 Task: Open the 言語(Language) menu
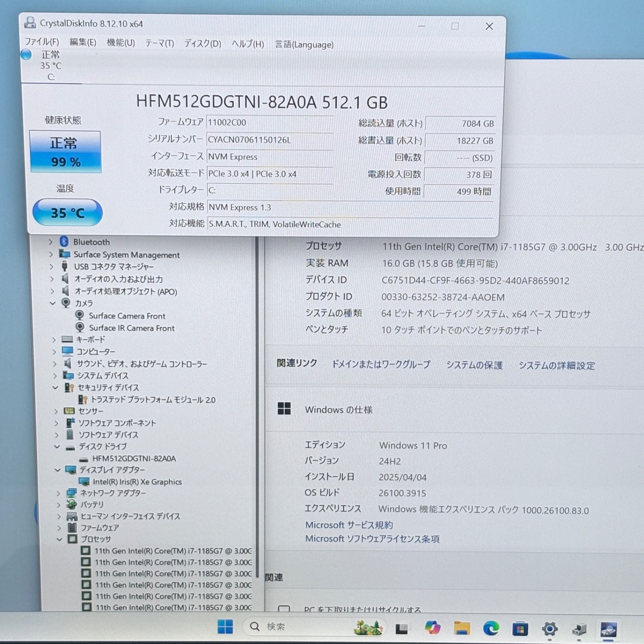click(x=304, y=44)
